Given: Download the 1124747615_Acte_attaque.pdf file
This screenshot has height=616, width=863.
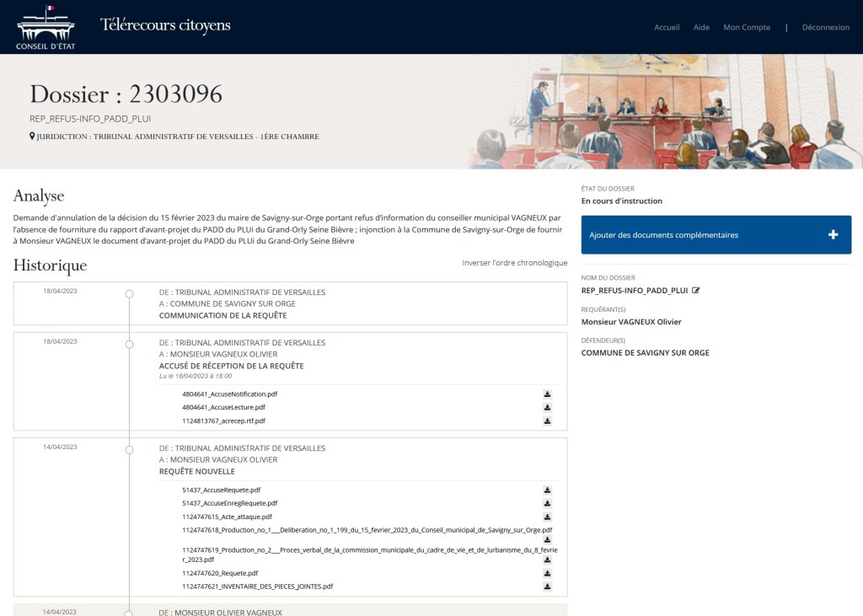Looking at the screenshot, I should coord(547,517).
